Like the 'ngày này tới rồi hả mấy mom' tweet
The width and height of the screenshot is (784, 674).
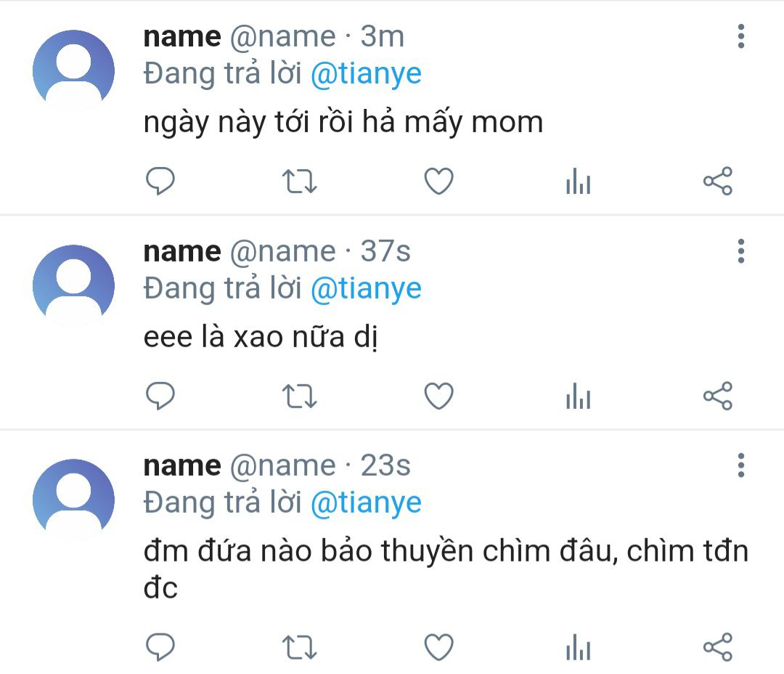438,181
